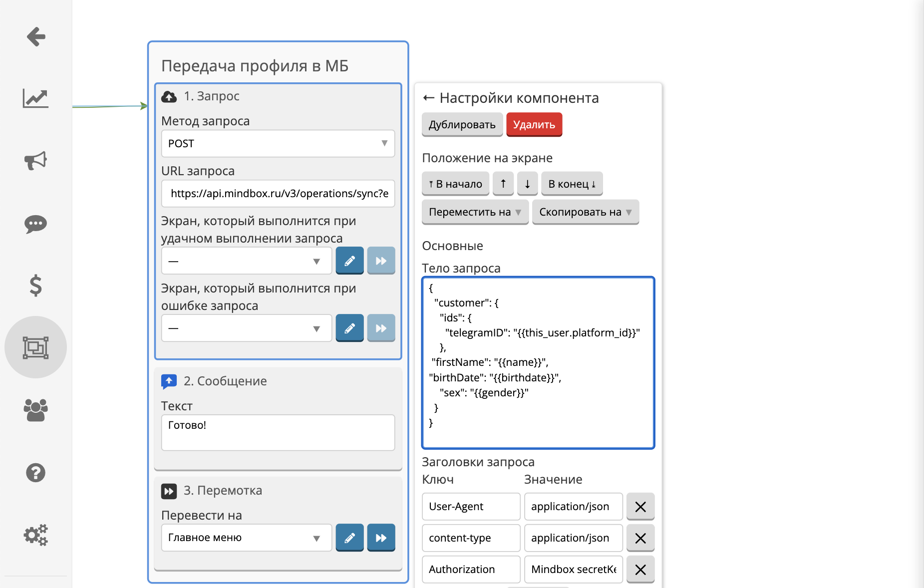Click the content-type key field
Viewport: 924px width, 588px height.
point(471,538)
